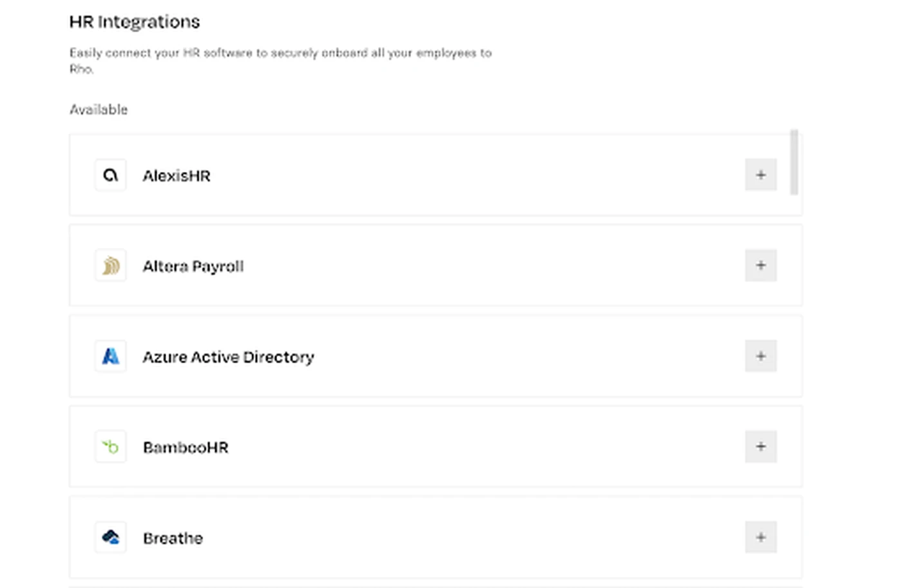Open the Breathe integration name
Image resolution: width=902 pixels, height=588 pixels.
pyautogui.click(x=173, y=538)
